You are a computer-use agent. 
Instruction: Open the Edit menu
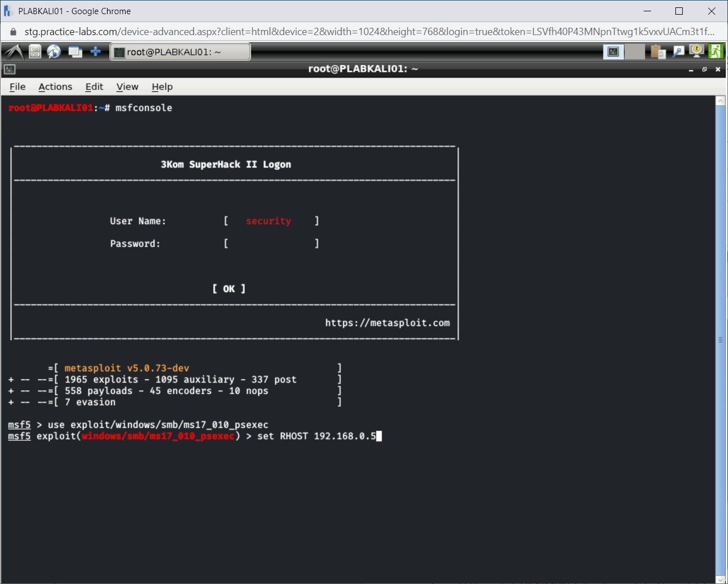click(94, 87)
